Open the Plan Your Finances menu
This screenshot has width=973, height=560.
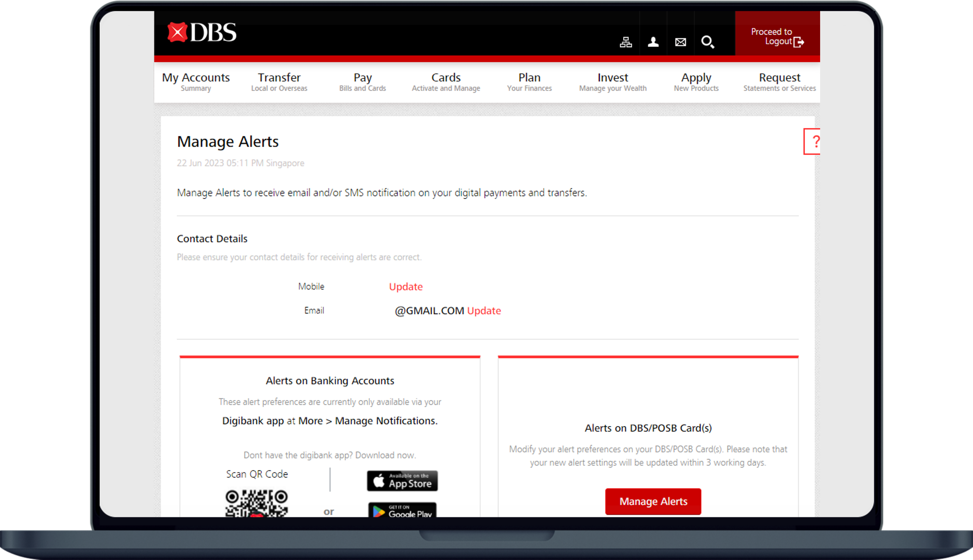[529, 82]
